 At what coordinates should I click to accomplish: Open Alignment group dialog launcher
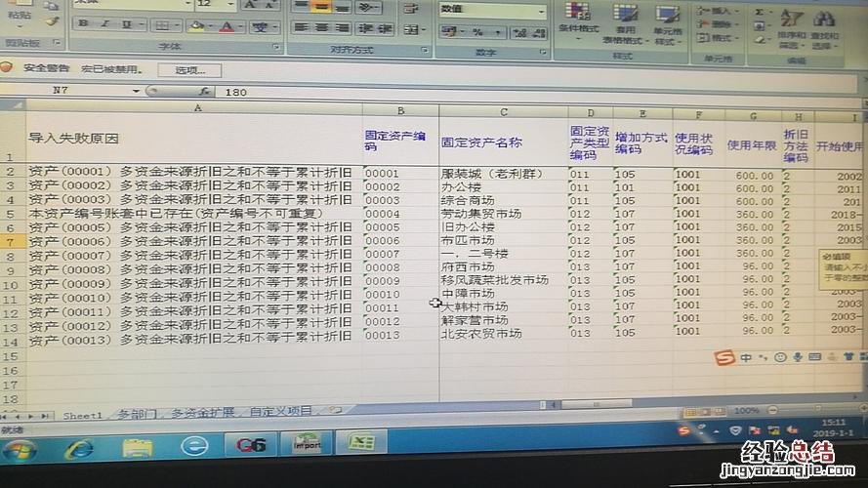tap(425, 51)
